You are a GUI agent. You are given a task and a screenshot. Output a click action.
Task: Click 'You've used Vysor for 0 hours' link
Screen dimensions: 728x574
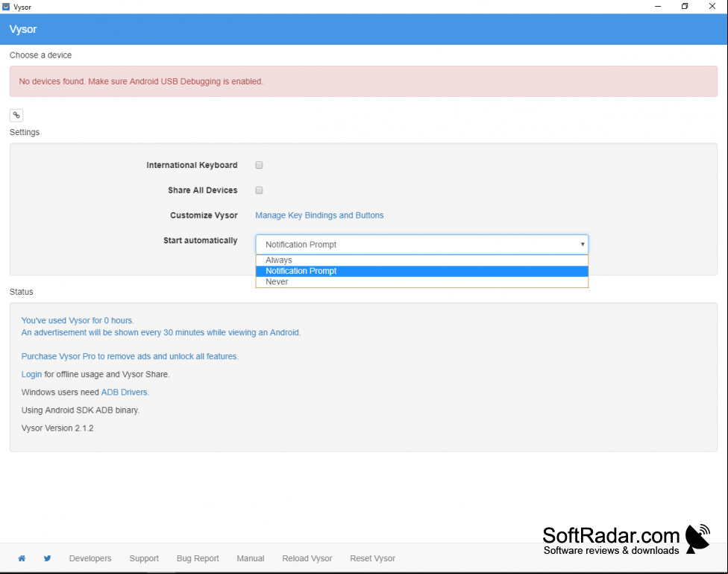pos(77,321)
